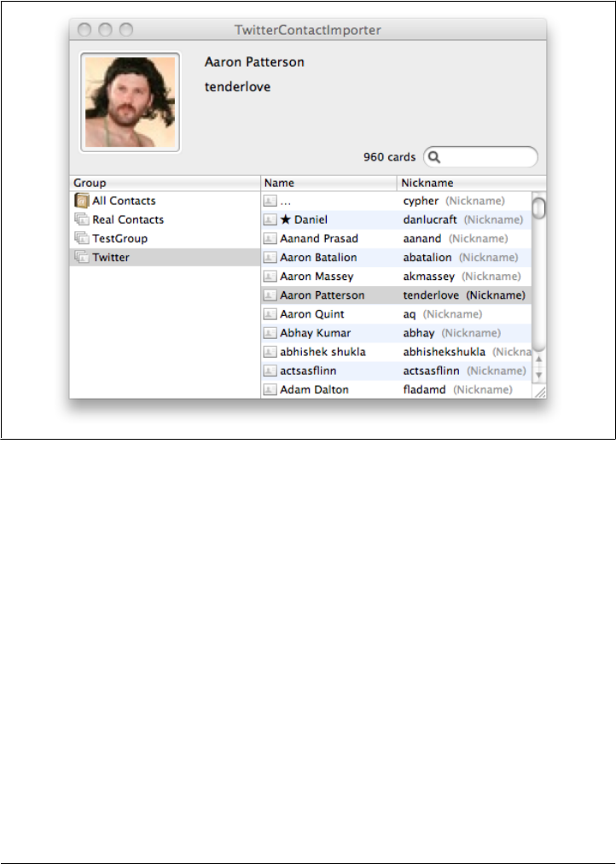Select the ★ Daniel contact name
The image size is (616, 864).
[304, 219]
